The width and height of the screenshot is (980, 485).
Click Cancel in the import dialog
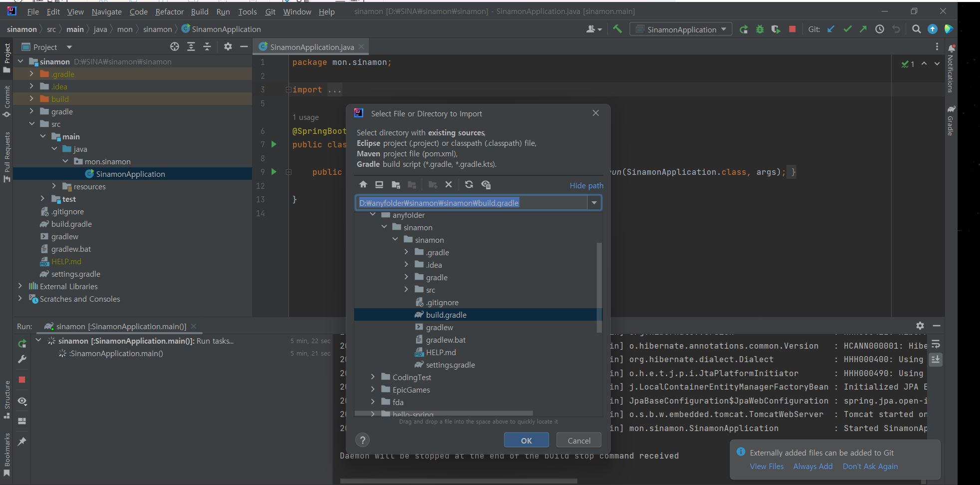point(579,441)
